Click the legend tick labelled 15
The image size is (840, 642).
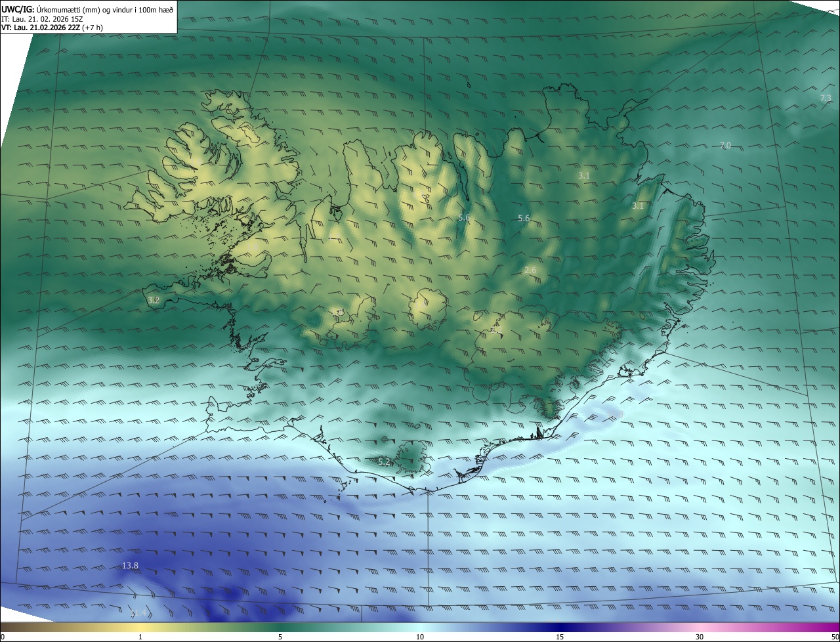tap(560, 637)
